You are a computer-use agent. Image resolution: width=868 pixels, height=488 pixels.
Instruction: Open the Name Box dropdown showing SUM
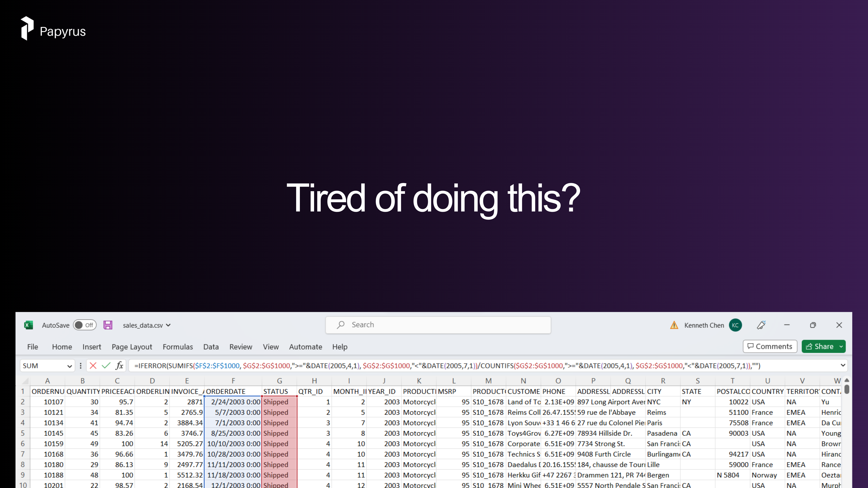pyautogui.click(x=69, y=366)
